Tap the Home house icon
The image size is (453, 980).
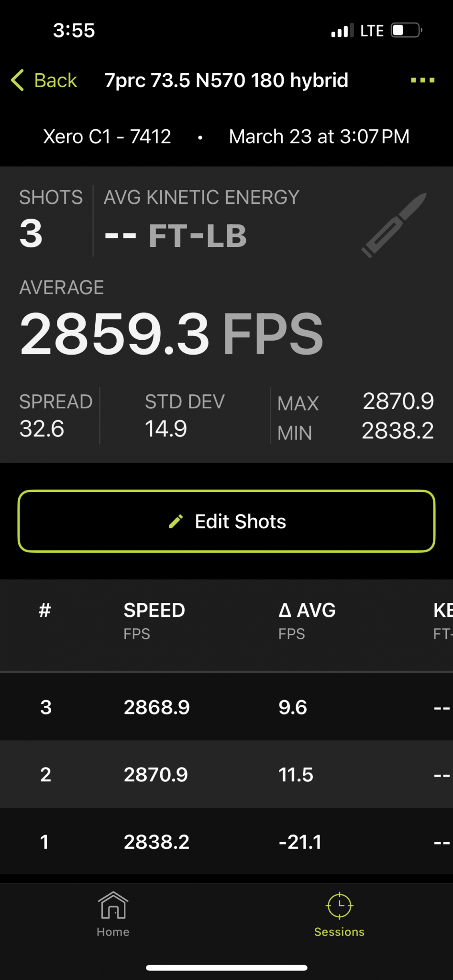[113, 905]
